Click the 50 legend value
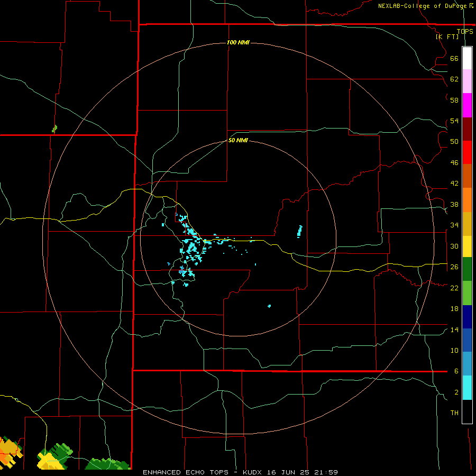Screen dimensions: 476x476 click(454, 142)
